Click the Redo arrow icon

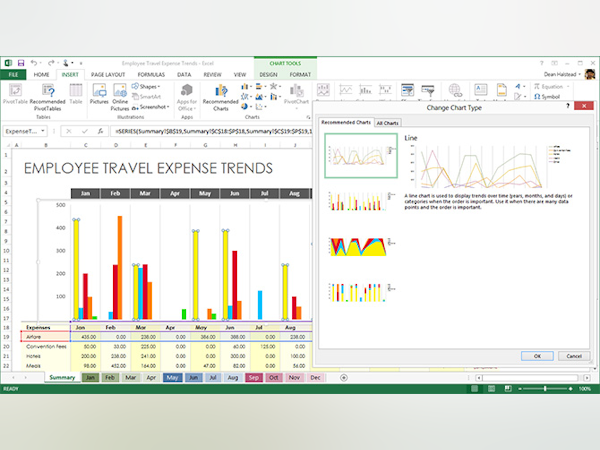51,63
